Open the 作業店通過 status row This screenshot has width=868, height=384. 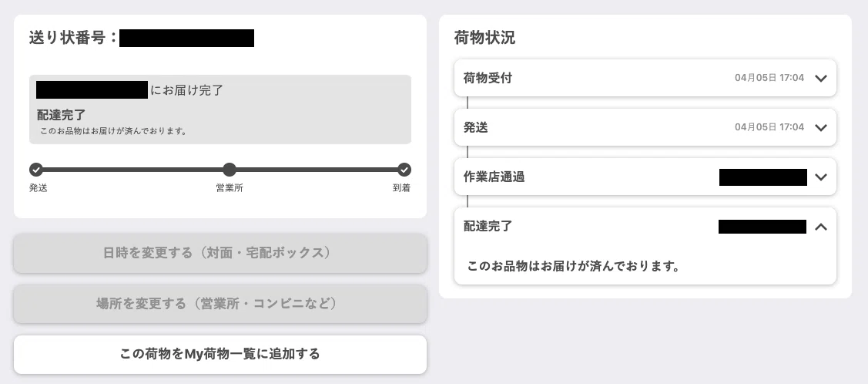click(x=645, y=177)
